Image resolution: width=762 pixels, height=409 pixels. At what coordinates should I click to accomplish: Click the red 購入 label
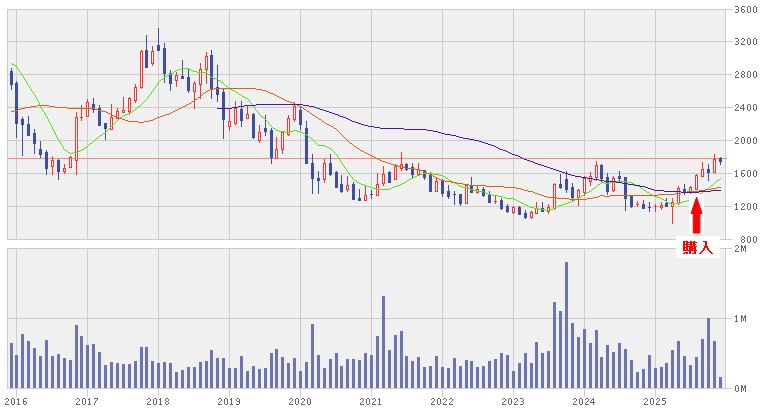[x=697, y=247]
